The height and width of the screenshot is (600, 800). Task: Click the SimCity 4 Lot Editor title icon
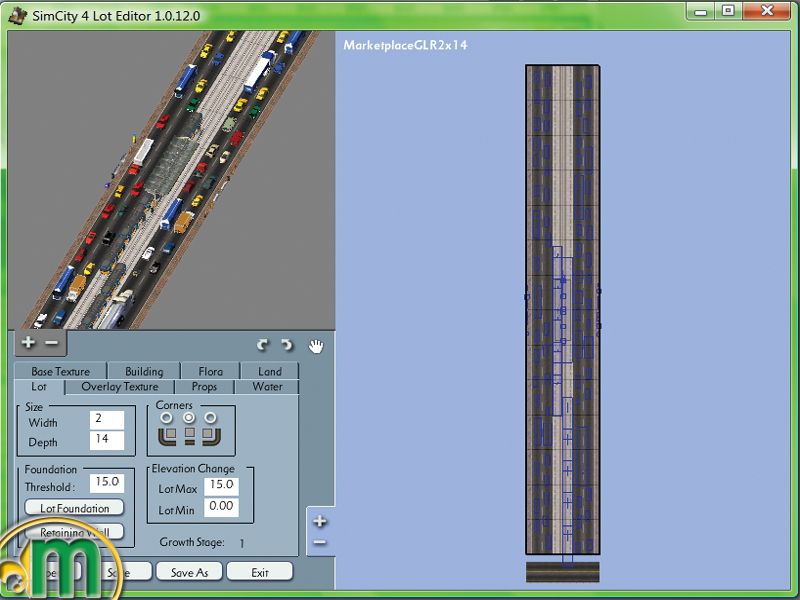18,15
